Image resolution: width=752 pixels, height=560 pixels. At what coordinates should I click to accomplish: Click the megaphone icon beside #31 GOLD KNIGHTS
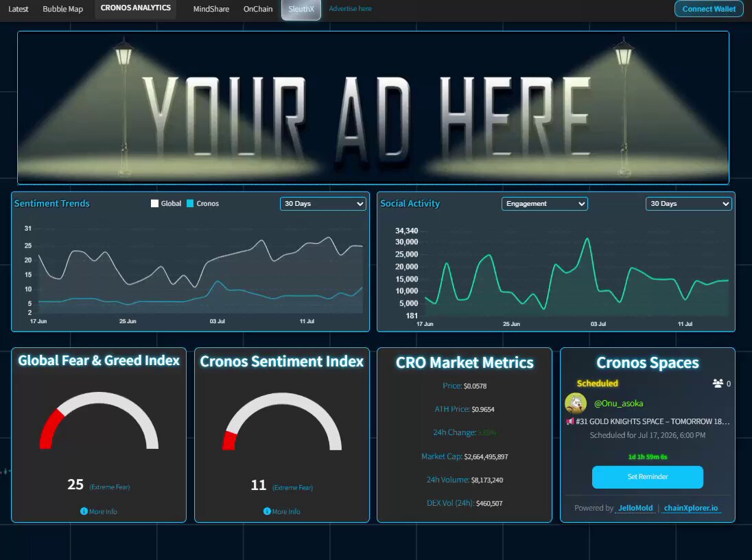[x=570, y=421]
